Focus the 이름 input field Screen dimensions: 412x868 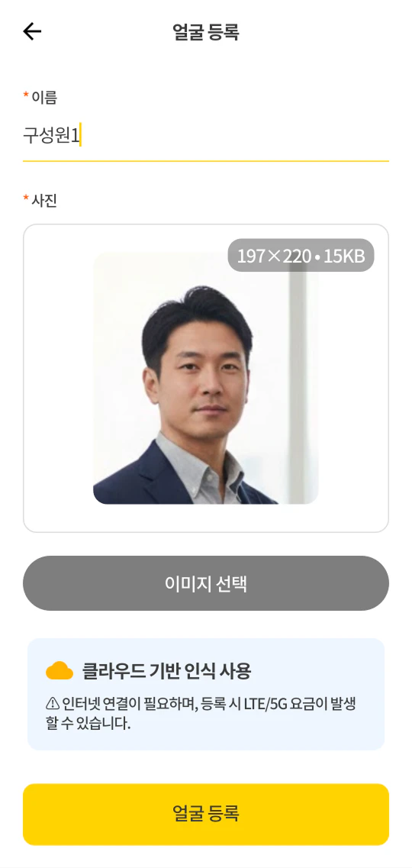click(206, 135)
